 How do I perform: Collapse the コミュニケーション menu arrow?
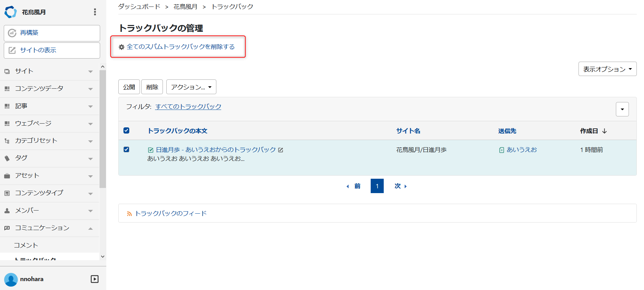tap(91, 228)
